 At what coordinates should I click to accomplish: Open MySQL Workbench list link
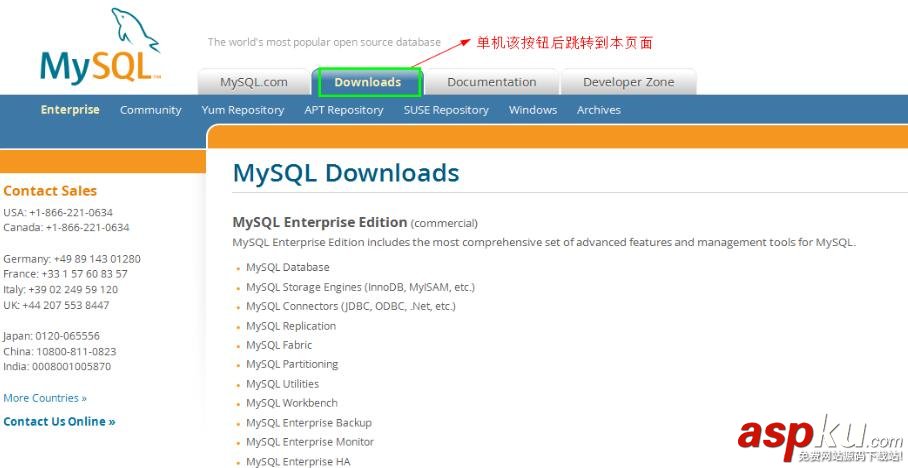click(292, 403)
